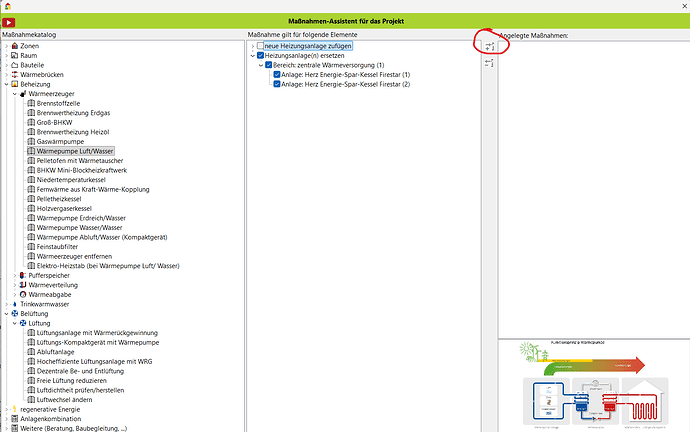The width and height of the screenshot is (690, 432).
Task: Click the Wärmeabgabe icon
Action: (x=22, y=294)
